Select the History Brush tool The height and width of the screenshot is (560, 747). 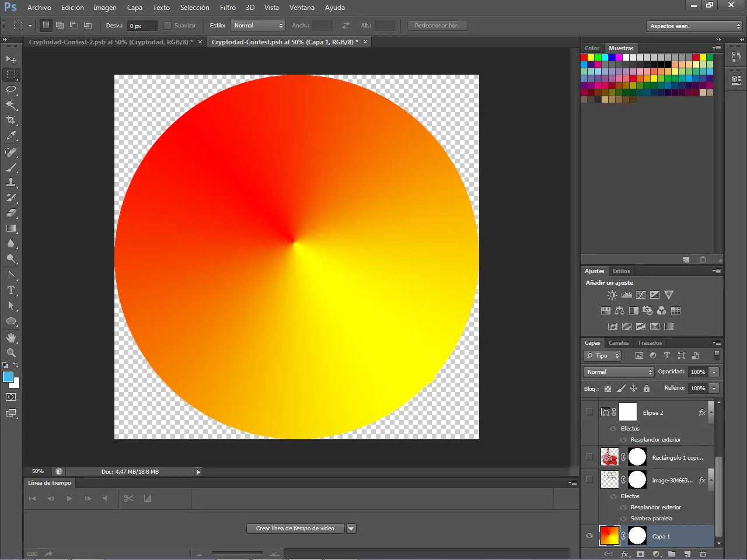coord(11,198)
